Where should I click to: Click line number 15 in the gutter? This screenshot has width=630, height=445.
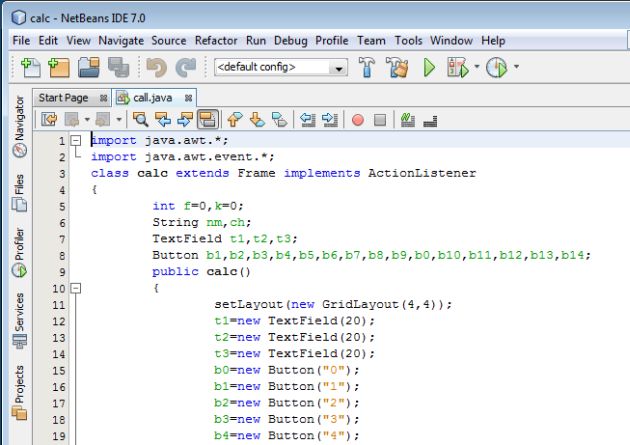pyautogui.click(x=59, y=370)
